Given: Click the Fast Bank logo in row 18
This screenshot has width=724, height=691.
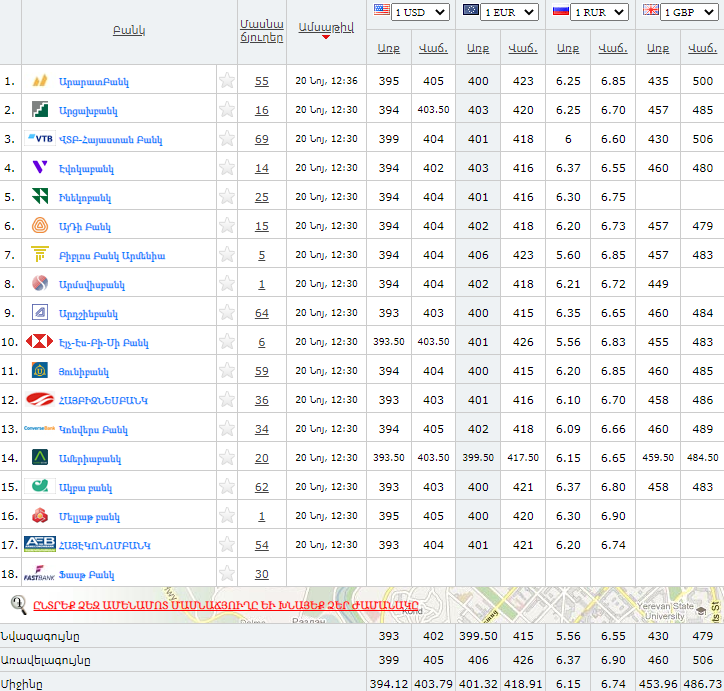Looking at the screenshot, I should [40, 573].
